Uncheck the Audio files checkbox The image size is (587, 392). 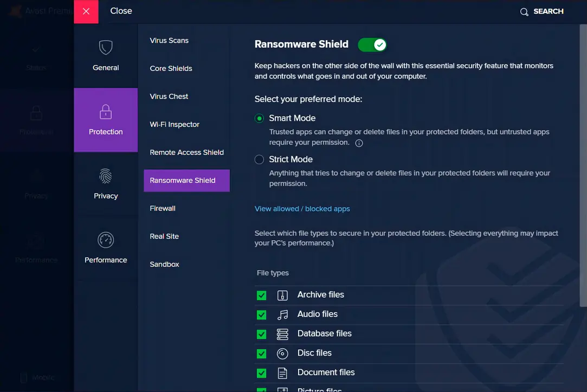pos(261,315)
